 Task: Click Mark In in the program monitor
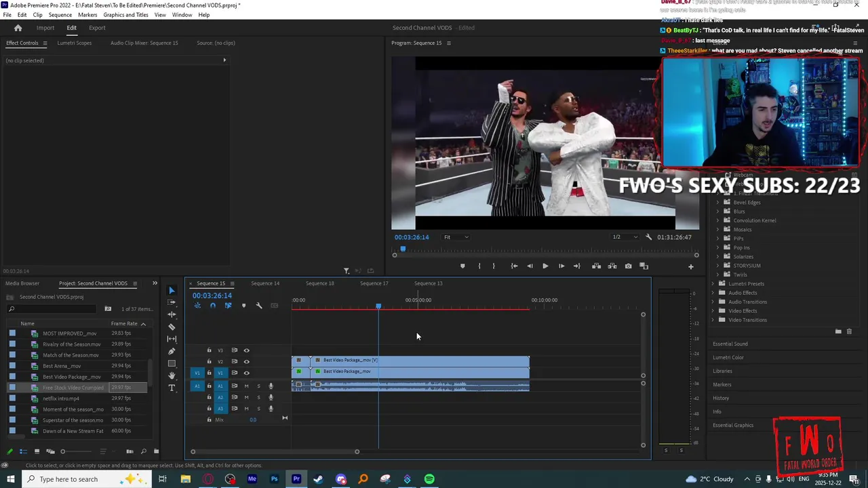tap(479, 266)
